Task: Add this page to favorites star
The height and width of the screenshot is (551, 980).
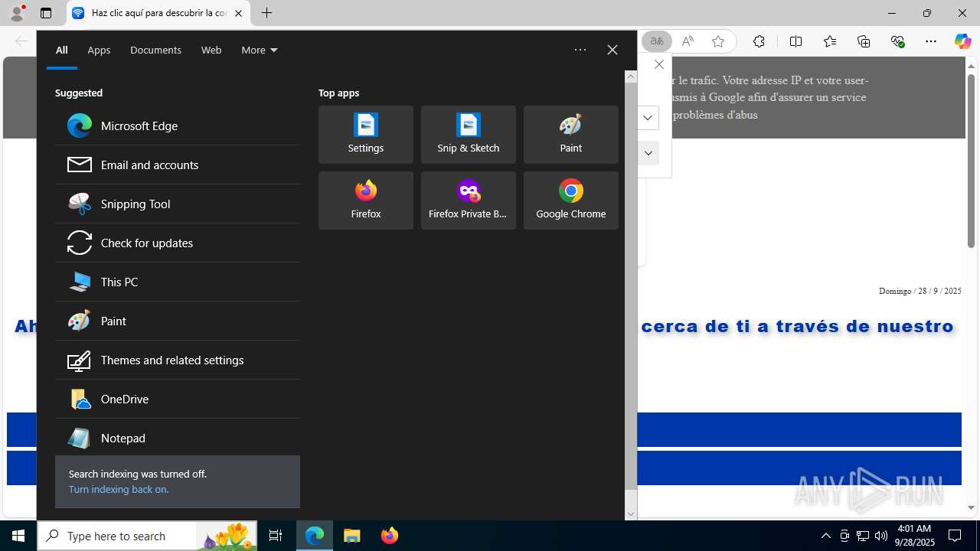Action: click(x=718, y=41)
